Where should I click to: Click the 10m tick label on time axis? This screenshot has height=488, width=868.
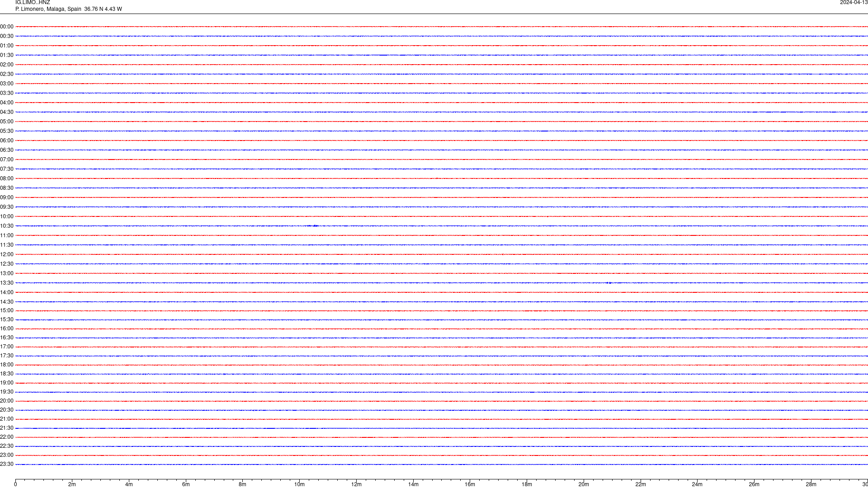tap(299, 484)
